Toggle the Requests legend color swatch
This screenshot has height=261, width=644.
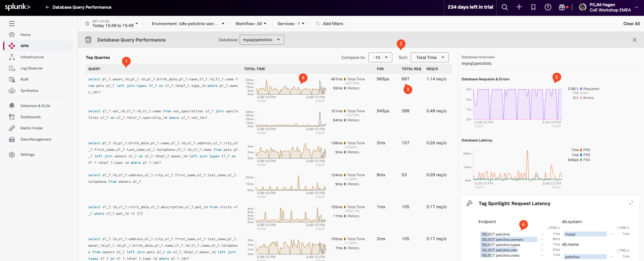pyautogui.click(x=581, y=89)
